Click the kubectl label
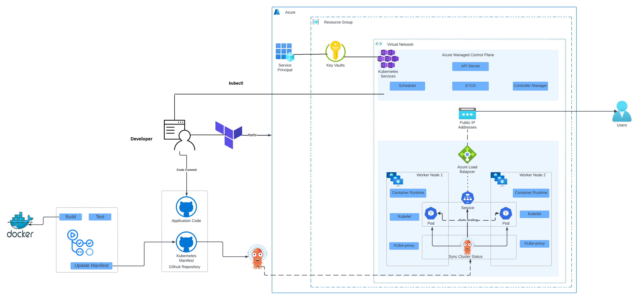The height and width of the screenshot is (300, 644). click(x=236, y=83)
